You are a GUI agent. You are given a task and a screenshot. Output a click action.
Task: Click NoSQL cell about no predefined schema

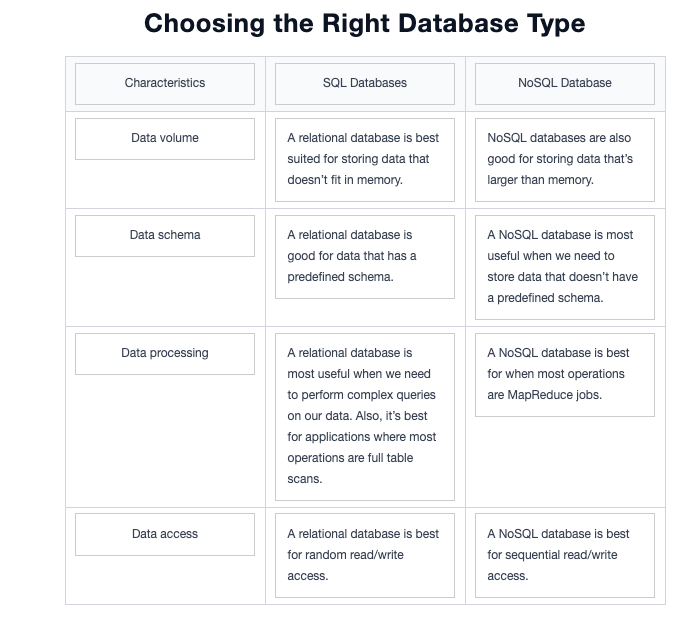[x=565, y=267]
